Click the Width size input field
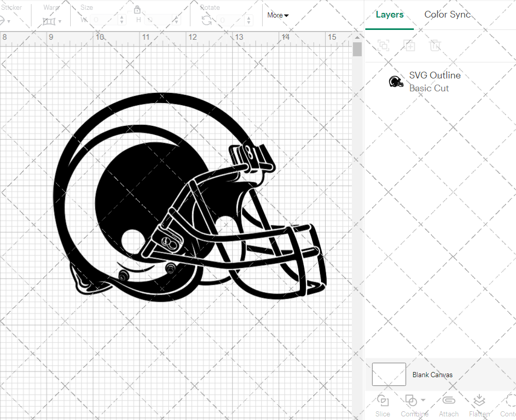 pyautogui.click(x=104, y=20)
